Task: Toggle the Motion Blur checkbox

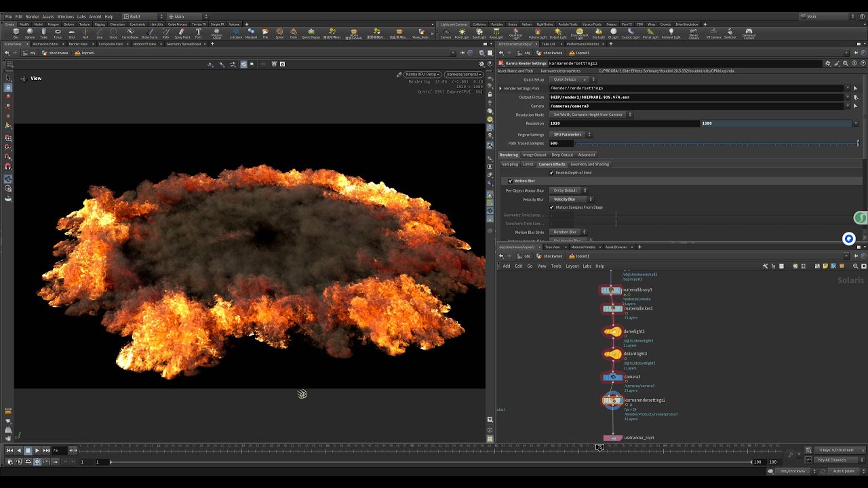Action: [x=511, y=181]
